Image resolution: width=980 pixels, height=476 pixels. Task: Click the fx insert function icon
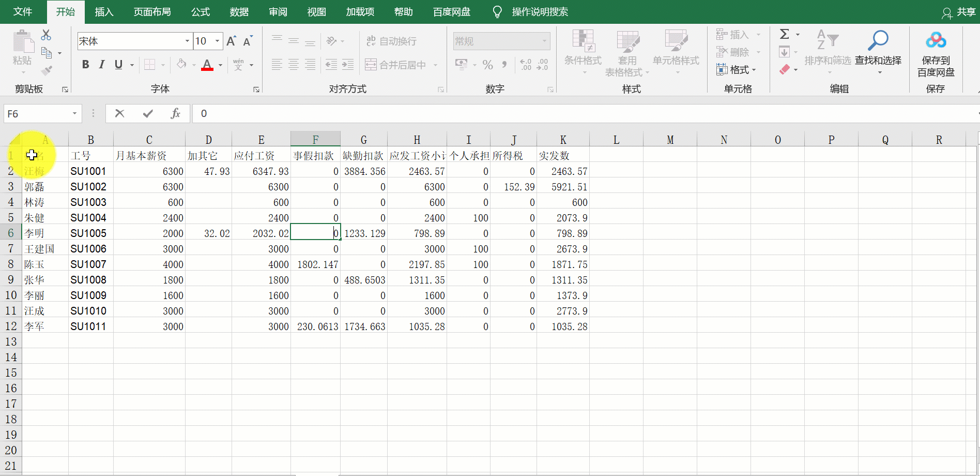pyautogui.click(x=176, y=113)
